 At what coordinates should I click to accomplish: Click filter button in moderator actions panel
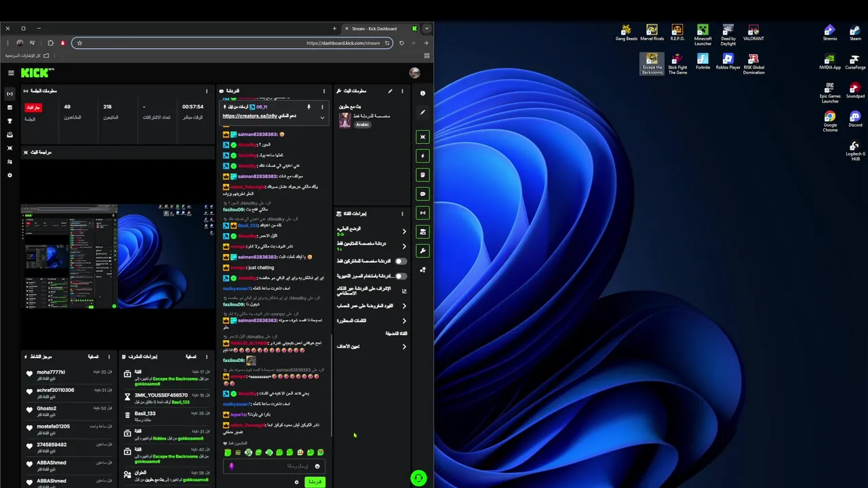[191, 357]
